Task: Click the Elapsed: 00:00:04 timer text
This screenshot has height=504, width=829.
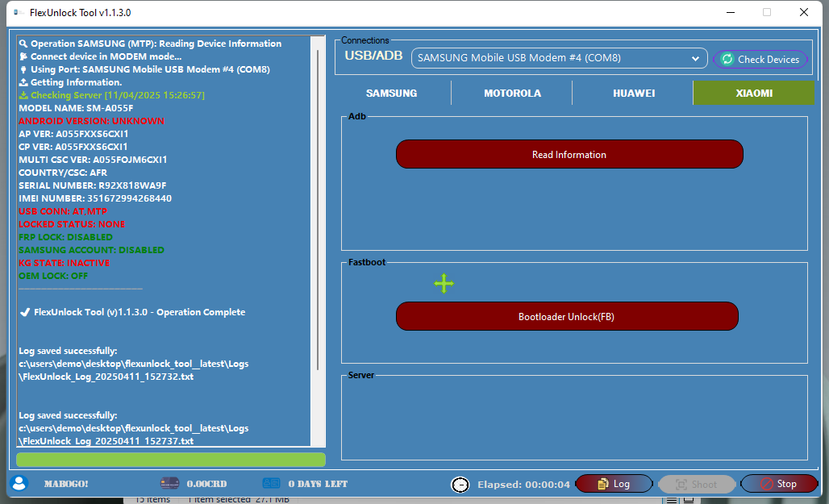Action: pos(523,485)
